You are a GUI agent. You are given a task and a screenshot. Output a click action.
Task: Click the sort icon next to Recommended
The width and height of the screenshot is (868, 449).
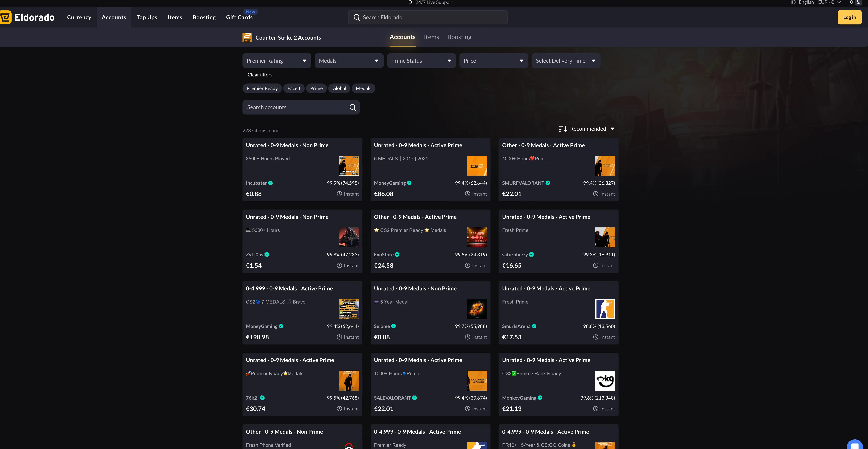click(563, 129)
